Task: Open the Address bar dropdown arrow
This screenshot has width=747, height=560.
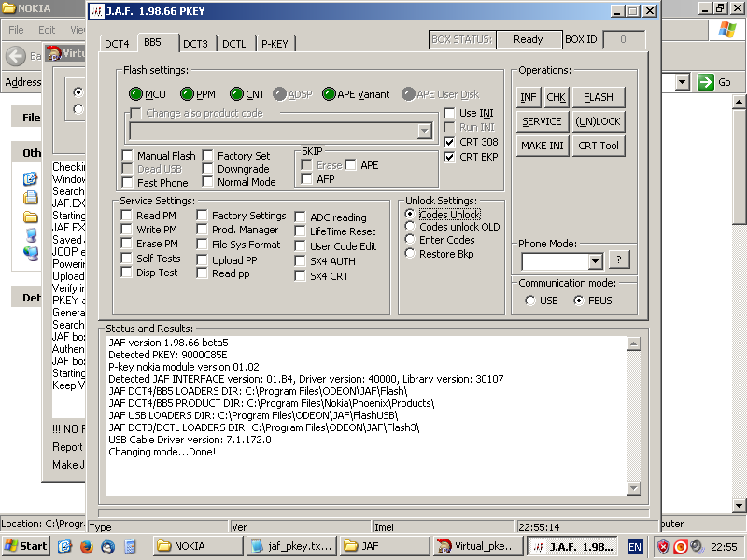Action: [x=682, y=82]
